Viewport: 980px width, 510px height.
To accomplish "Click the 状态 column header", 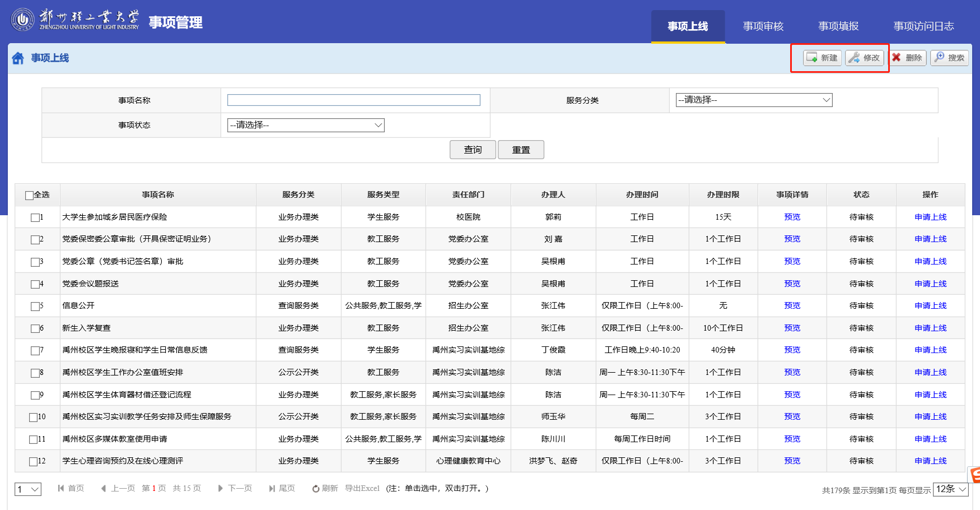I will pos(861,194).
